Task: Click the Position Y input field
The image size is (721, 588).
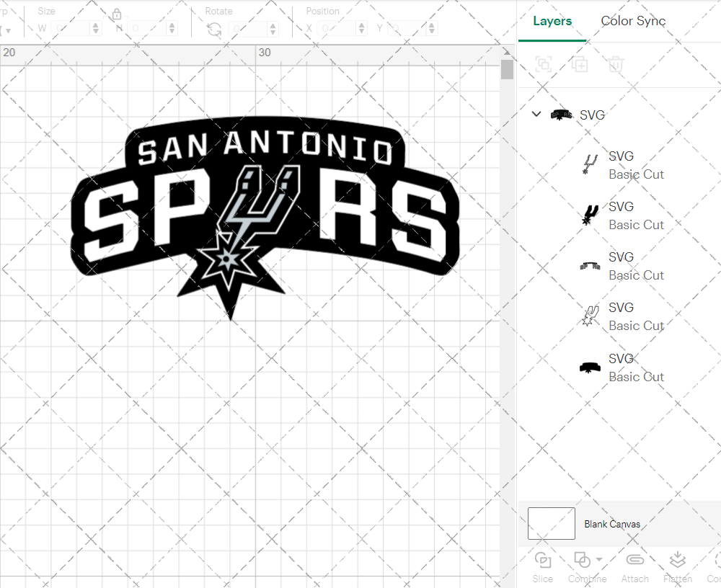Action: tap(407, 29)
